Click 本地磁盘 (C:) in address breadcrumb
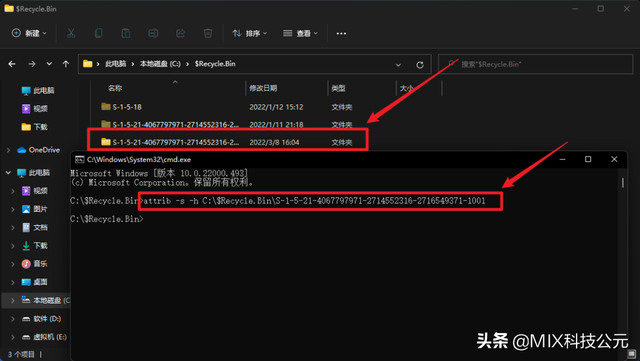Image resolution: width=640 pixels, height=361 pixels. point(160,64)
